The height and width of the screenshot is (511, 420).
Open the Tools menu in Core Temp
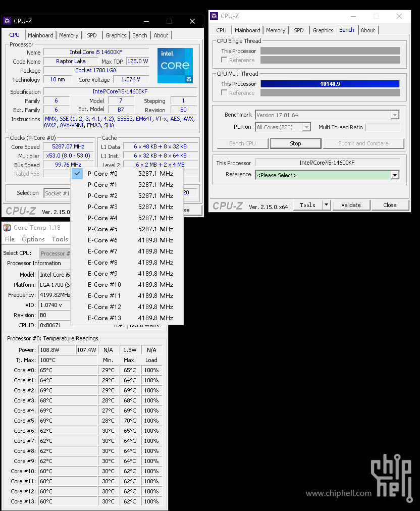pos(60,239)
